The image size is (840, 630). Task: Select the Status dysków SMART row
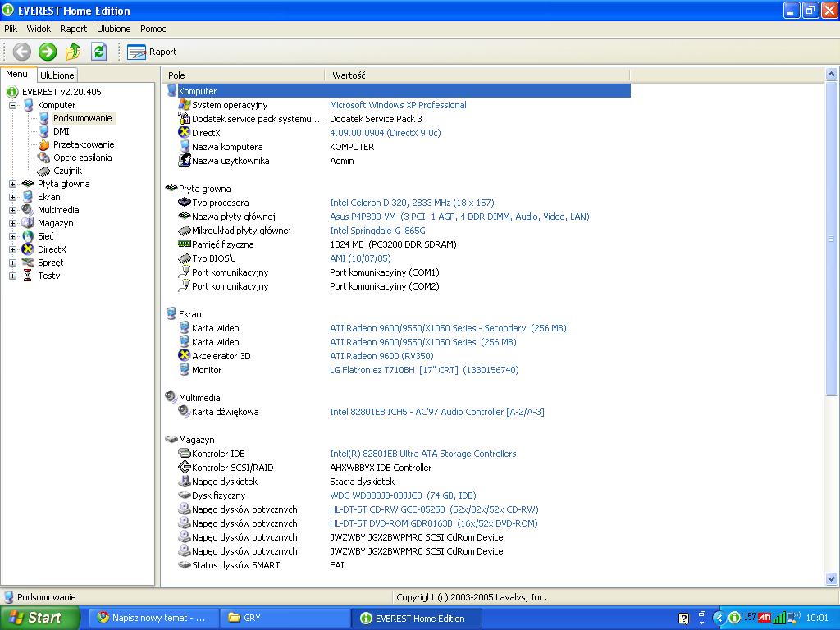pos(398,565)
